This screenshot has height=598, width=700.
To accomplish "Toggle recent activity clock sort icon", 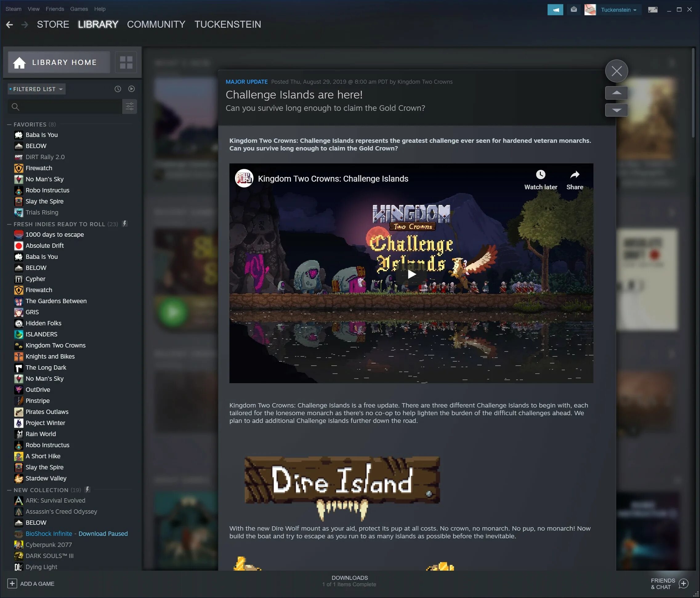I will coord(118,89).
